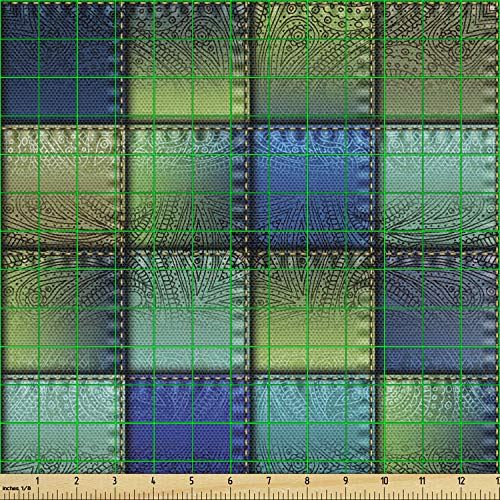Select the royal indigo patch in bottom row
The height and width of the screenshot is (500, 500).
click(x=186, y=423)
